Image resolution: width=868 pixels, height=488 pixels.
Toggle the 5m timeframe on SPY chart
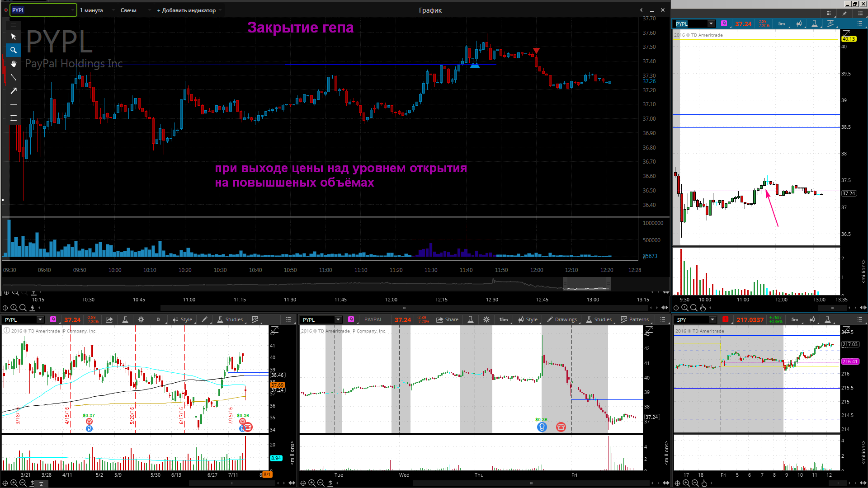point(794,319)
